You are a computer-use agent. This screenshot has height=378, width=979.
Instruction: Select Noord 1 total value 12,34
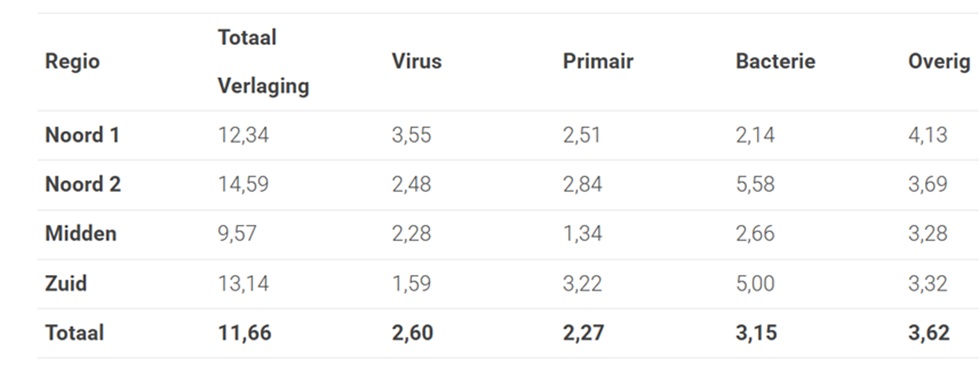point(244,136)
